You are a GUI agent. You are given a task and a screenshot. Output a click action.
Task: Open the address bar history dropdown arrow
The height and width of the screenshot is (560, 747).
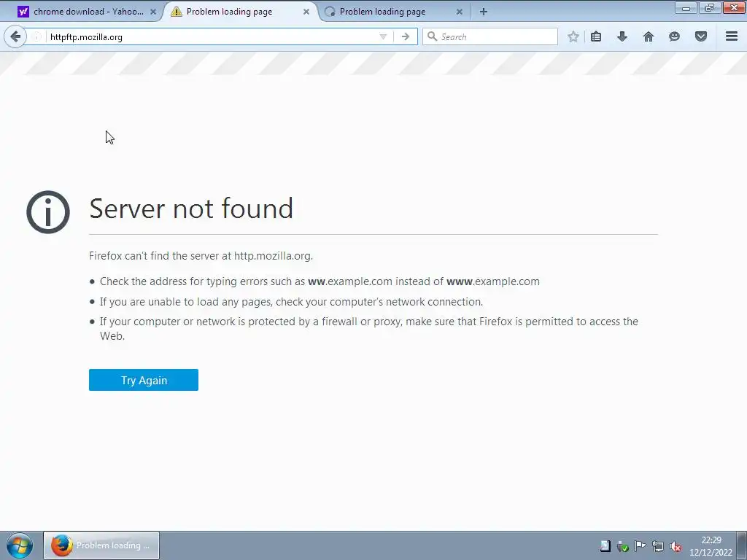coord(383,36)
